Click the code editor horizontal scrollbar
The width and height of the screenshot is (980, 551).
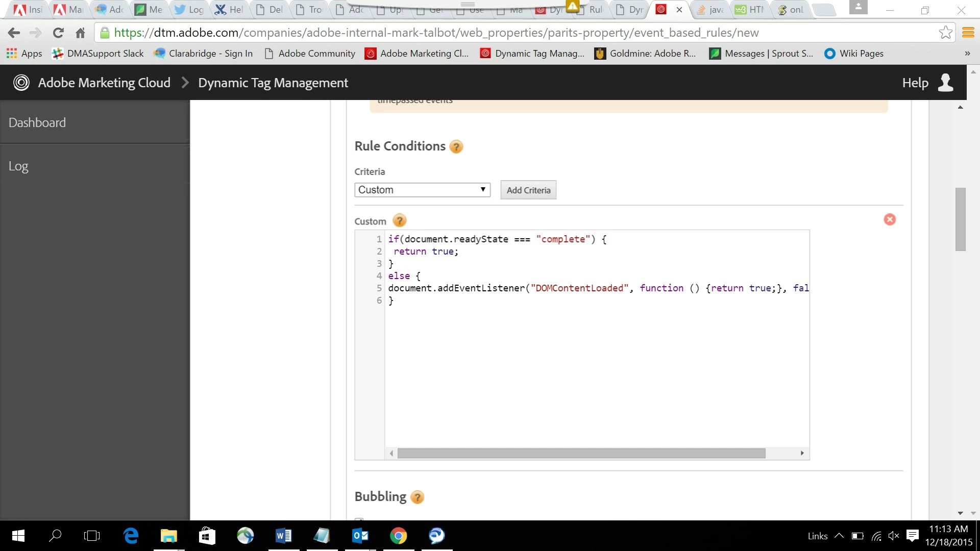pos(581,453)
